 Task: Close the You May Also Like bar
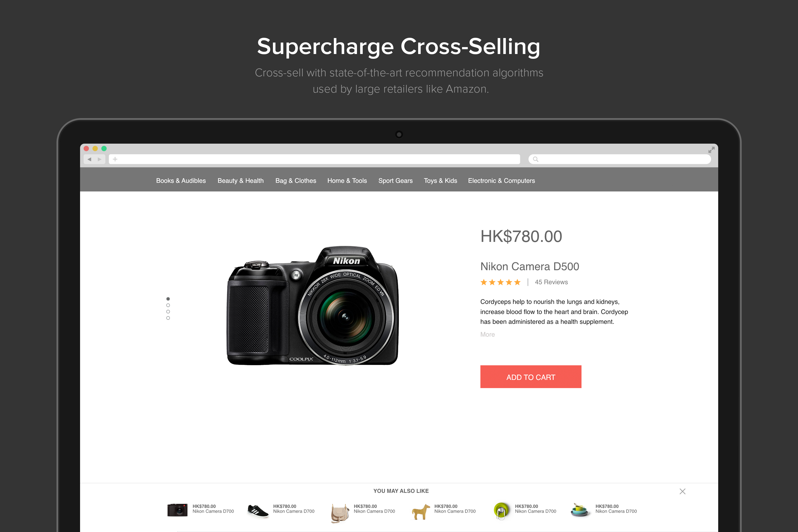[682, 491]
